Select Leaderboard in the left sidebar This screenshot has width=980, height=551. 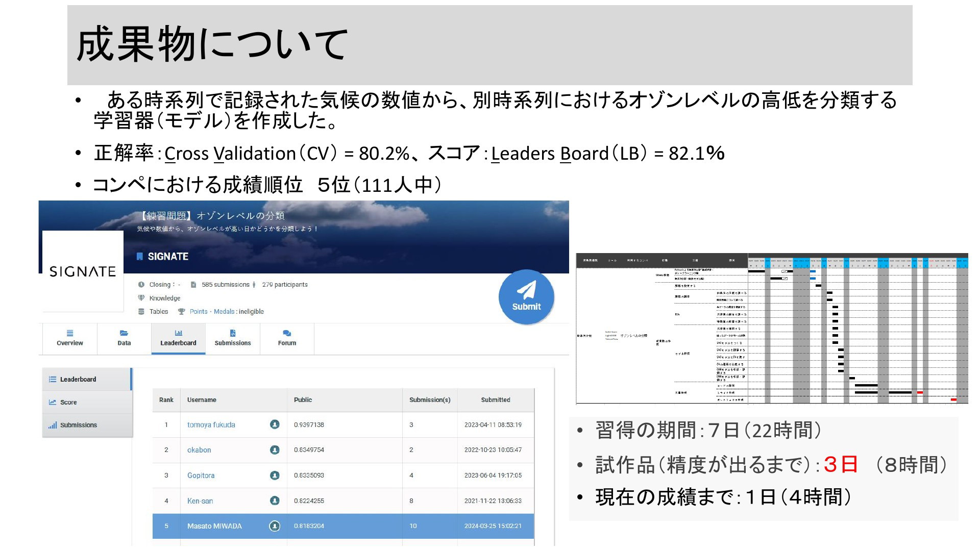tap(87, 379)
